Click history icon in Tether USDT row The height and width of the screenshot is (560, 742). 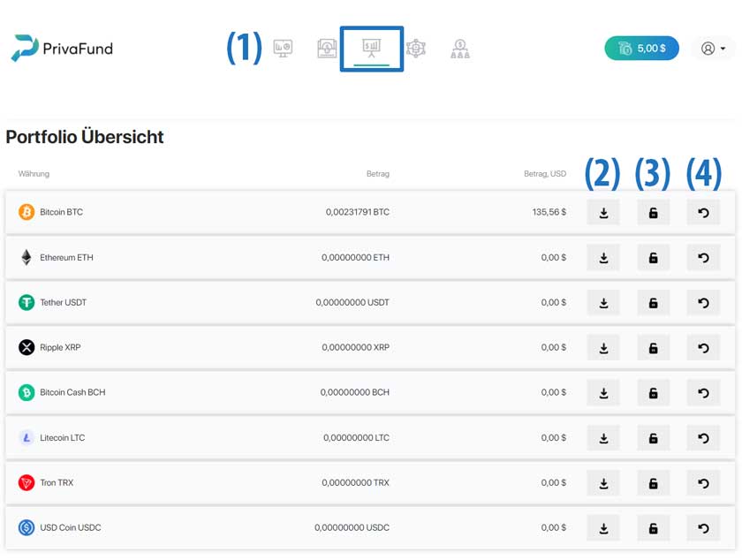tap(703, 303)
